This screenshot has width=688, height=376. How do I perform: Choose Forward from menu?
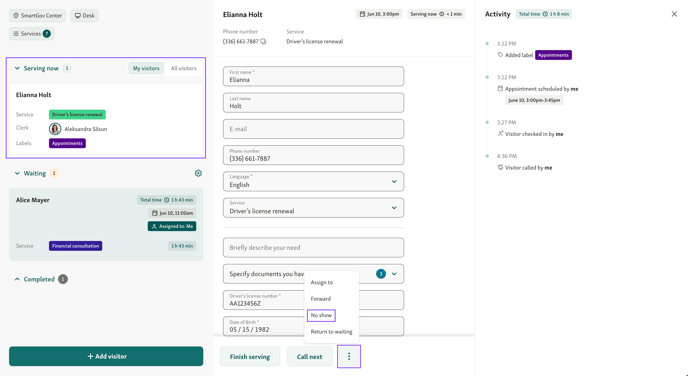[321, 299]
